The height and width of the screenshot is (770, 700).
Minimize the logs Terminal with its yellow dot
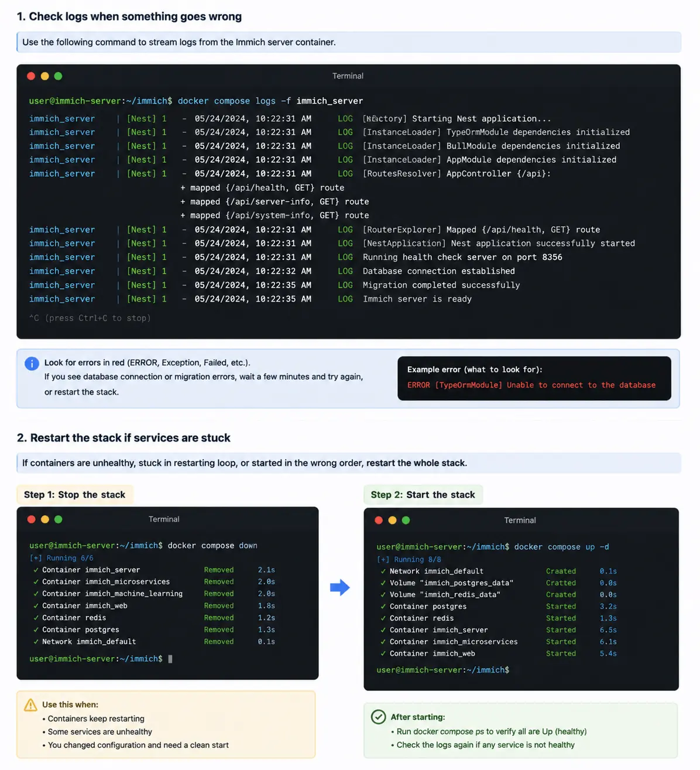[44, 76]
